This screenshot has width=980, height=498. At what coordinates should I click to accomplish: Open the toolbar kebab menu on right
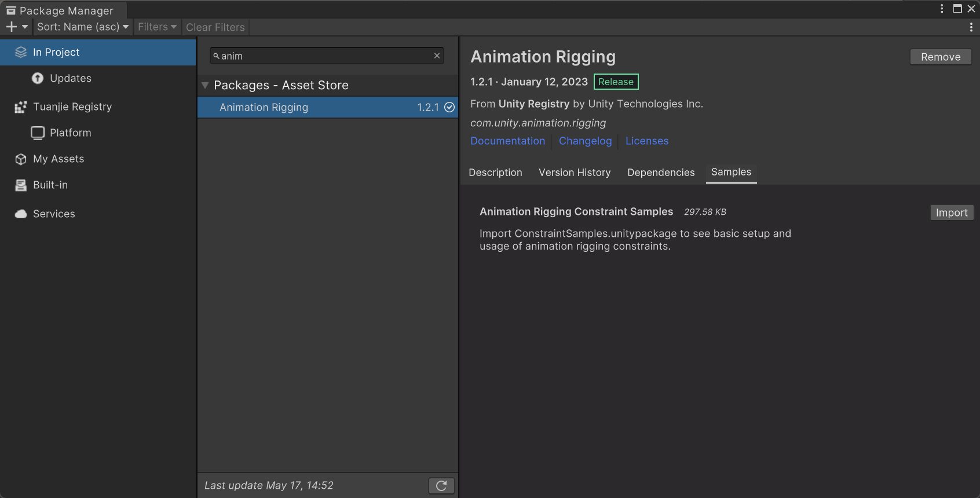coord(971,27)
